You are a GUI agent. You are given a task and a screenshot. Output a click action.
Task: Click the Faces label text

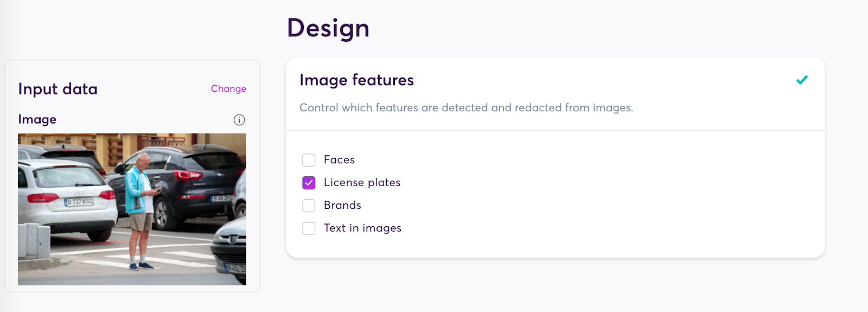click(339, 160)
